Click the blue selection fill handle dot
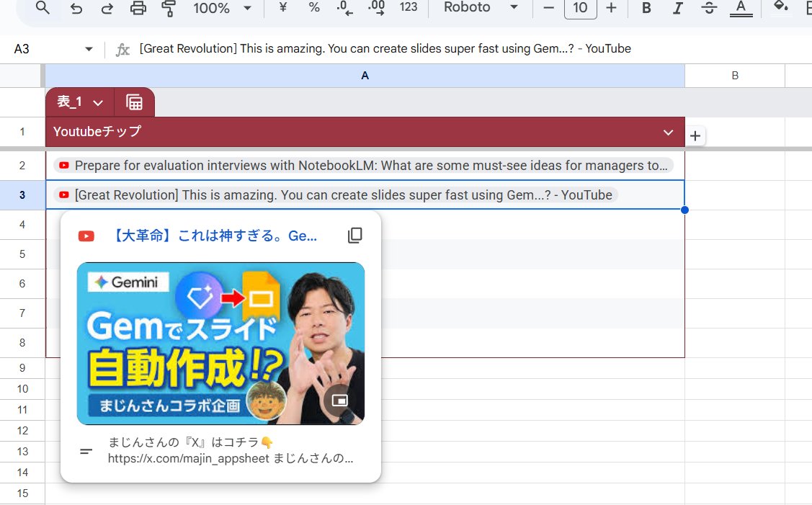Image resolution: width=812 pixels, height=505 pixels. (x=684, y=210)
